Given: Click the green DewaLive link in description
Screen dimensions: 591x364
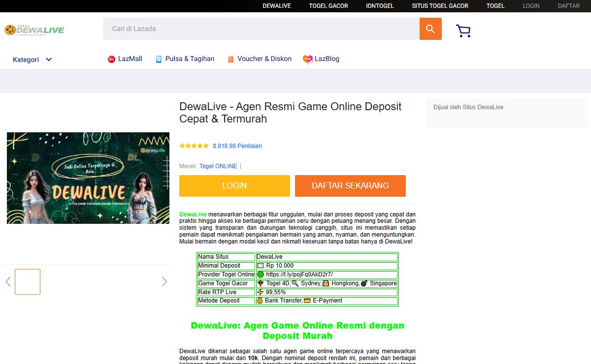Looking at the screenshot, I should click(x=193, y=214).
